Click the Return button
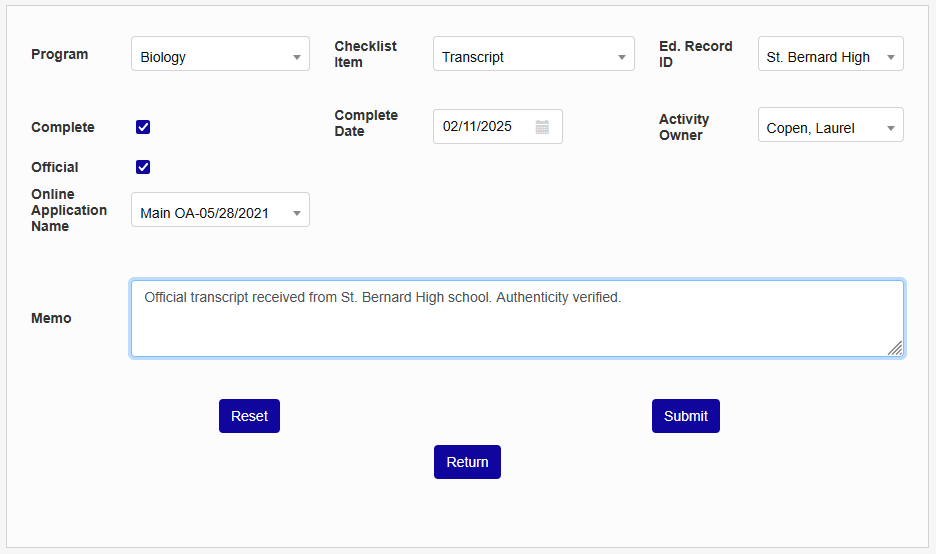 (467, 462)
